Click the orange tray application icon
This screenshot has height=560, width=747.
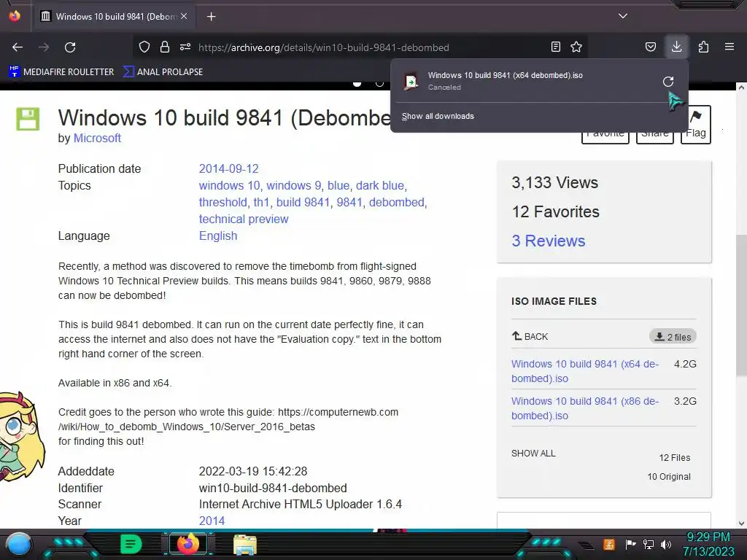click(609, 544)
